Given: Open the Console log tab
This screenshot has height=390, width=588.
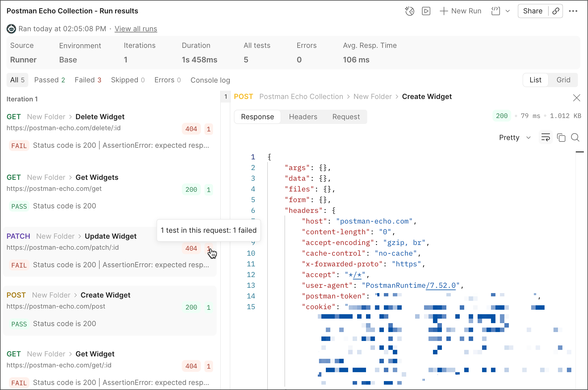Looking at the screenshot, I should point(210,80).
